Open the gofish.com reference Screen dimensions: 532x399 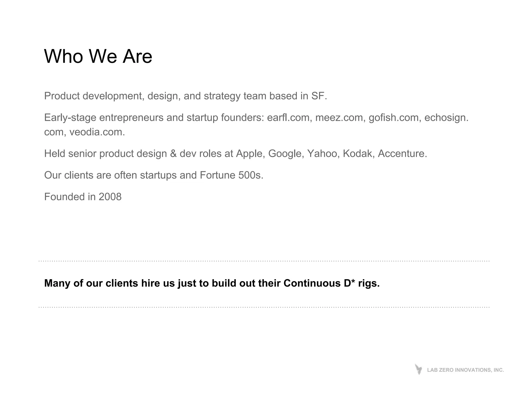394,118
